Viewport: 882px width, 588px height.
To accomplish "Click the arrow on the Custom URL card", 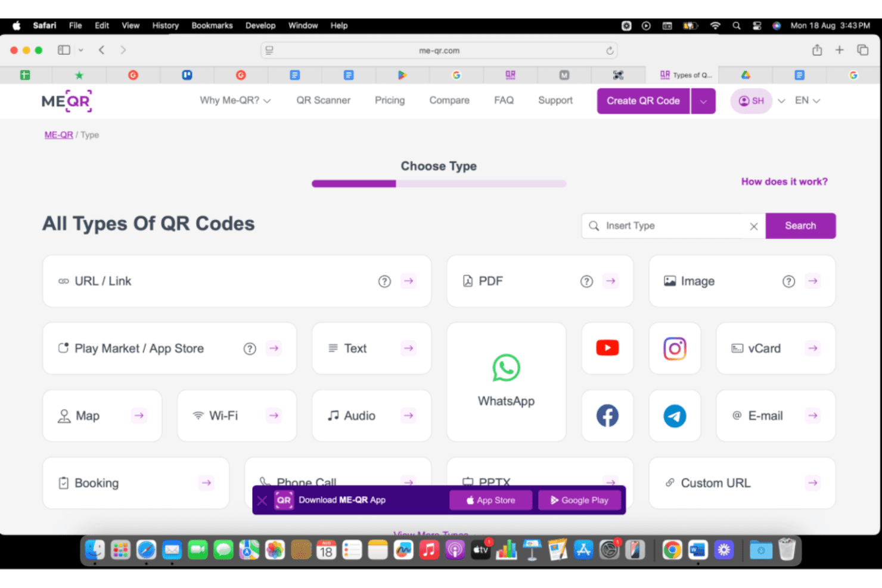I will point(813,483).
